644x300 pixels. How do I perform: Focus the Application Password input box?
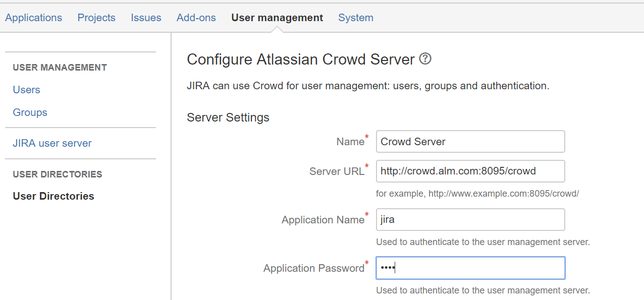470,268
